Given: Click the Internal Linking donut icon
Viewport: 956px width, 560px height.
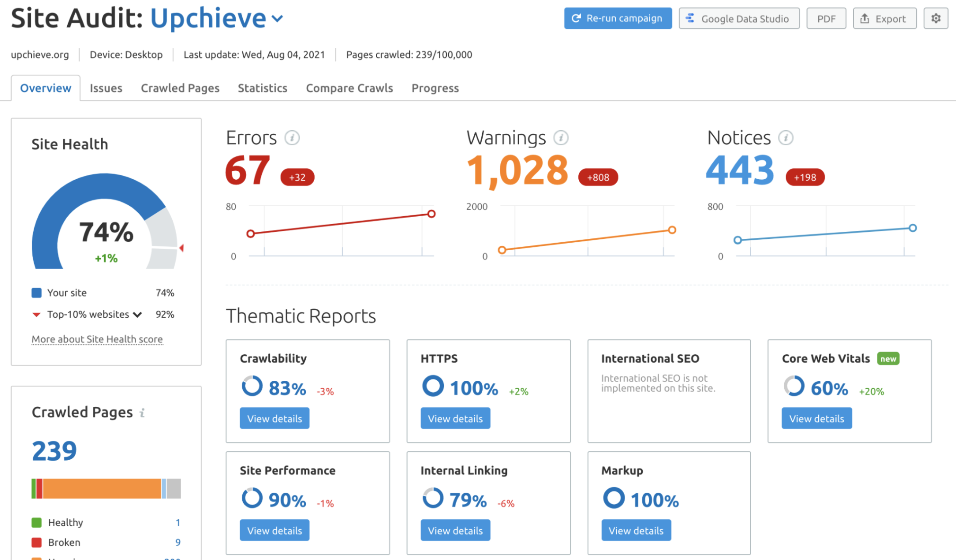Looking at the screenshot, I should coord(433,498).
